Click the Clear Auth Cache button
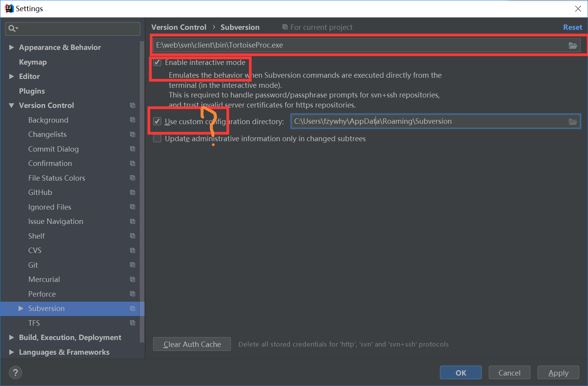This screenshot has width=588, height=386. point(192,344)
